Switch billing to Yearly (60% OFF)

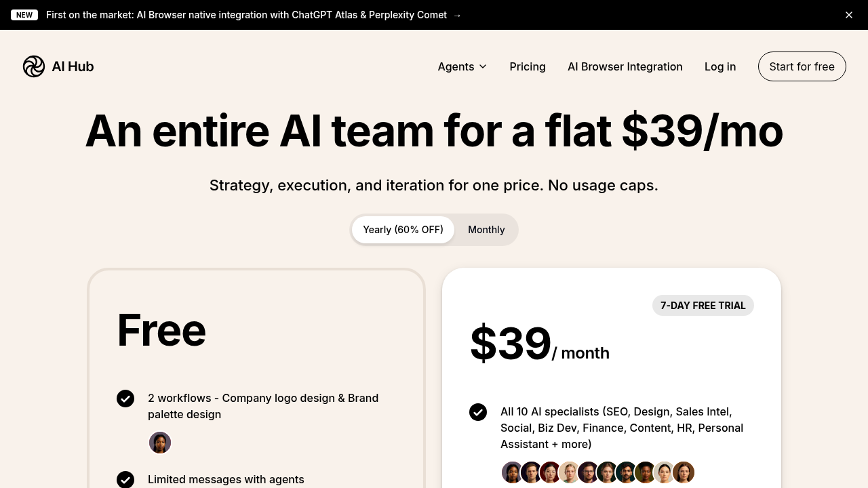pos(403,230)
